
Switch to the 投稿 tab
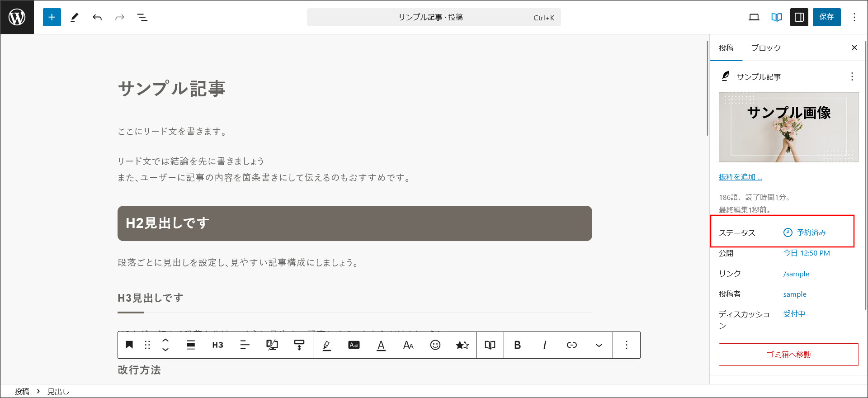[x=726, y=47]
